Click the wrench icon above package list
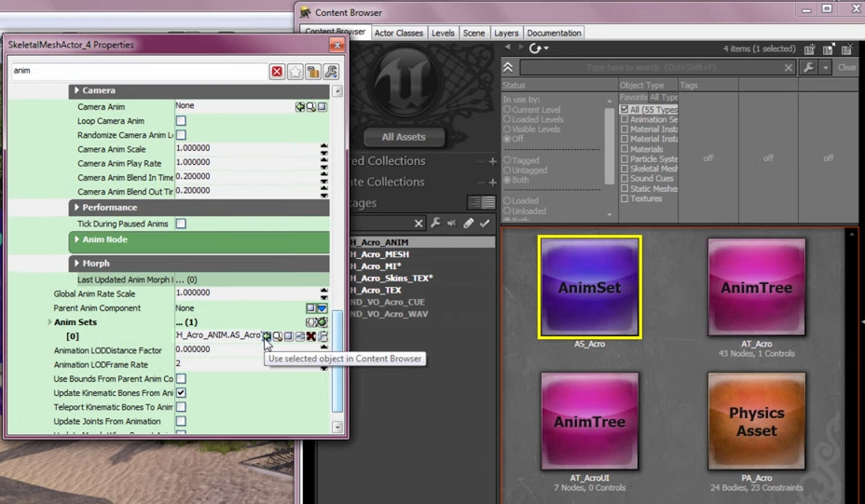Screen dimensions: 865x504 (x=435, y=223)
